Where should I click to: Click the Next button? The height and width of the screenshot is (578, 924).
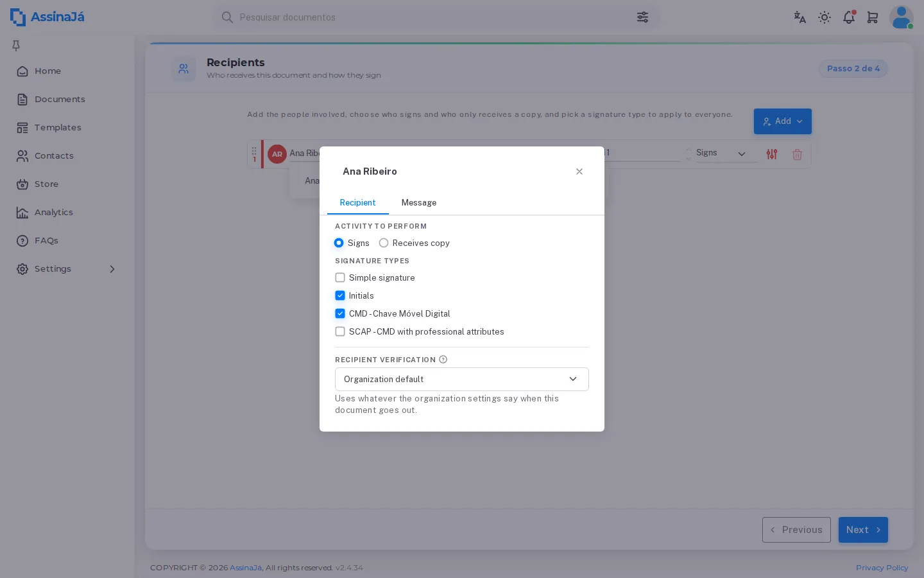tap(863, 530)
